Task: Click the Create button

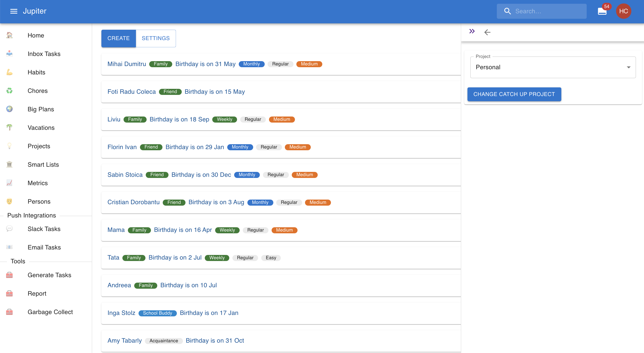Action: 118,38
